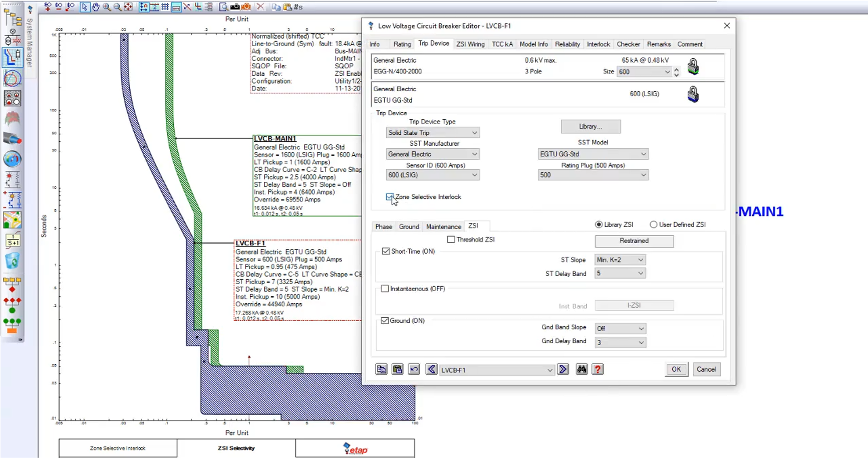This screenshot has height=458, width=868.
Task: Switch to the ZSI Wiring tab
Action: click(x=470, y=44)
